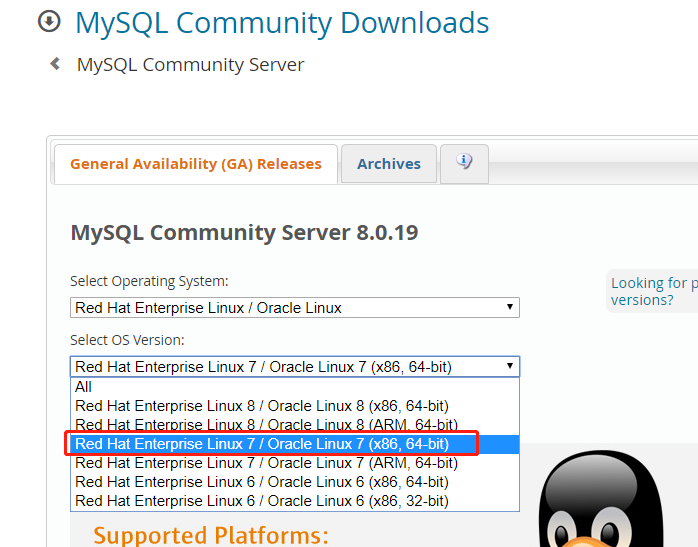698x547 pixels.
Task: Select Red Hat Enterprise Linux 6 (x86, 64-bit)
Action: [x=295, y=482]
